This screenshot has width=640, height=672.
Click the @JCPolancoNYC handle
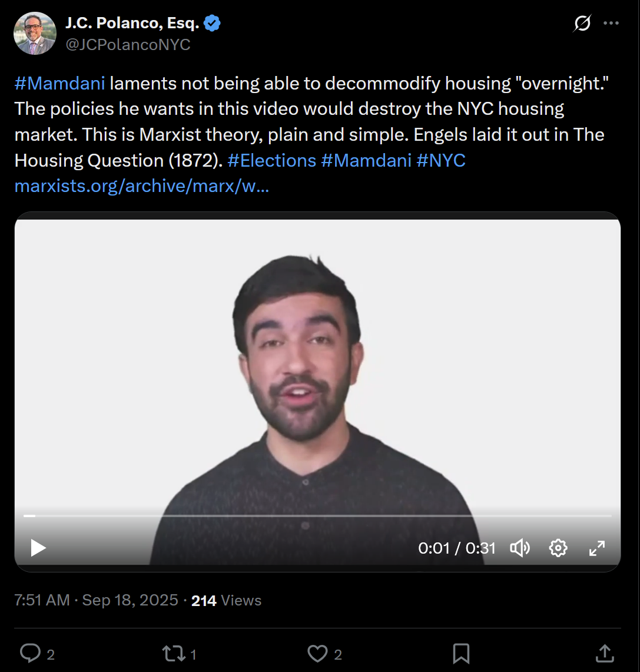point(128,45)
